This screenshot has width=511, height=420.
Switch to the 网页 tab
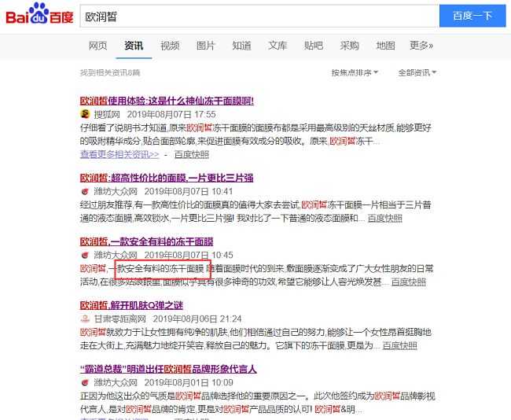pos(97,46)
